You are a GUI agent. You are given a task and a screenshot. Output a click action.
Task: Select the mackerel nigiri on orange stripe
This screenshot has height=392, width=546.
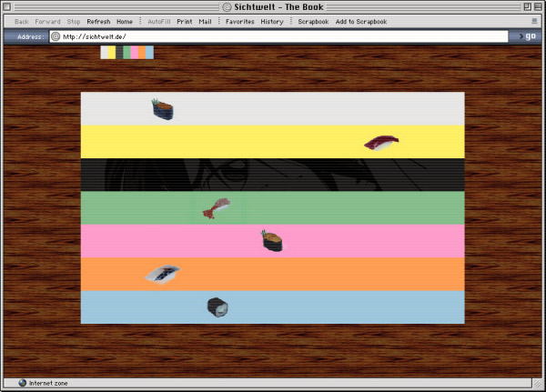[163, 275]
